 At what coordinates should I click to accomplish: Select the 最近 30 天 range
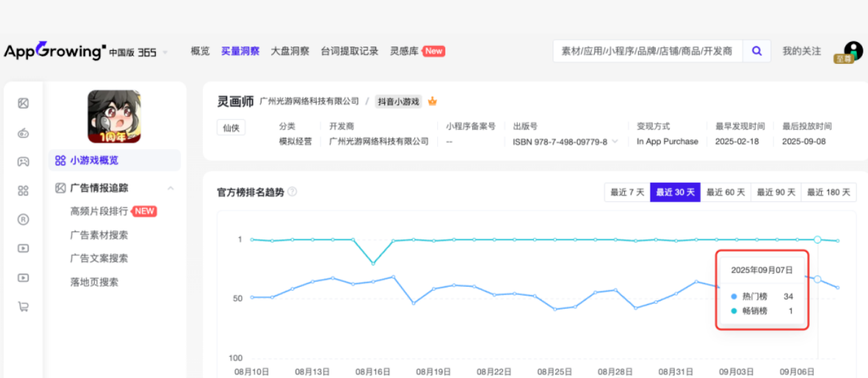[675, 192]
